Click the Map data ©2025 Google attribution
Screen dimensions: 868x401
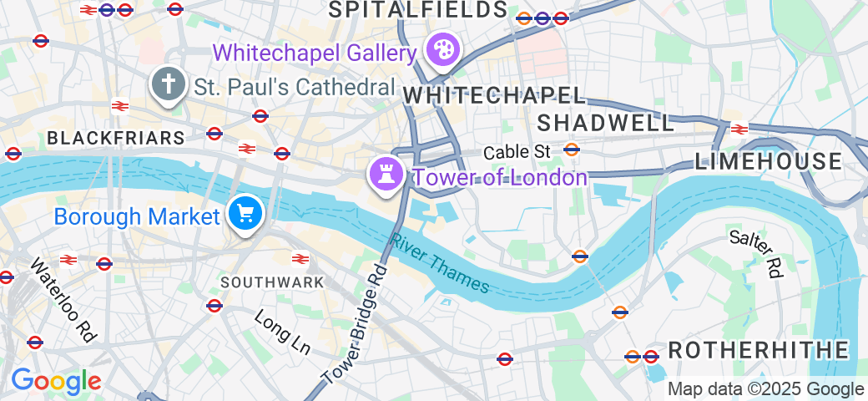point(765,388)
